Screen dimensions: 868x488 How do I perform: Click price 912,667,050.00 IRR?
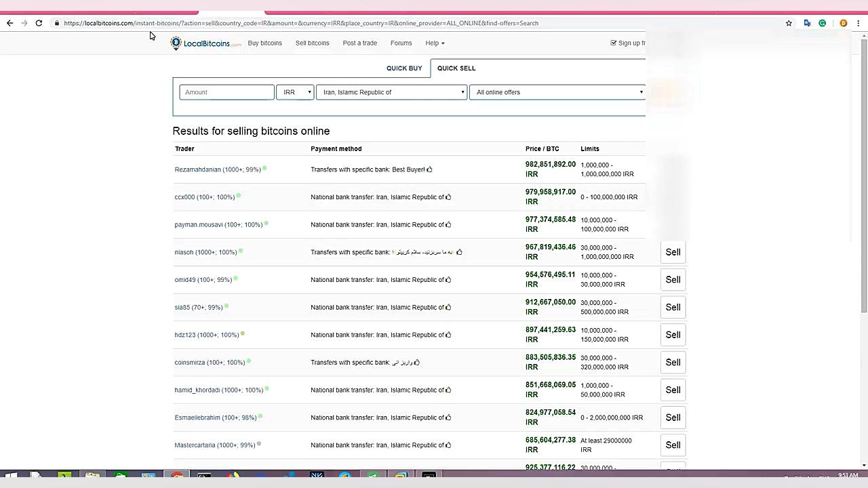point(551,307)
